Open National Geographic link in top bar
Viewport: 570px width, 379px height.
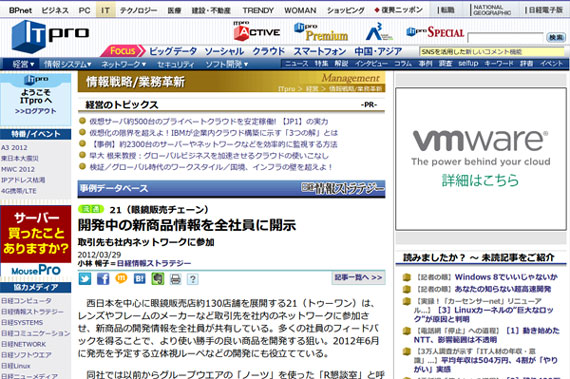coord(492,10)
